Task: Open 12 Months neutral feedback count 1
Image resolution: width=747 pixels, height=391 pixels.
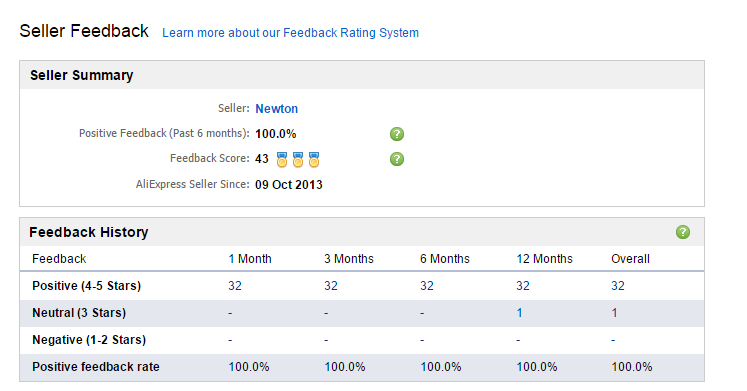Action: click(x=519, y=313)
